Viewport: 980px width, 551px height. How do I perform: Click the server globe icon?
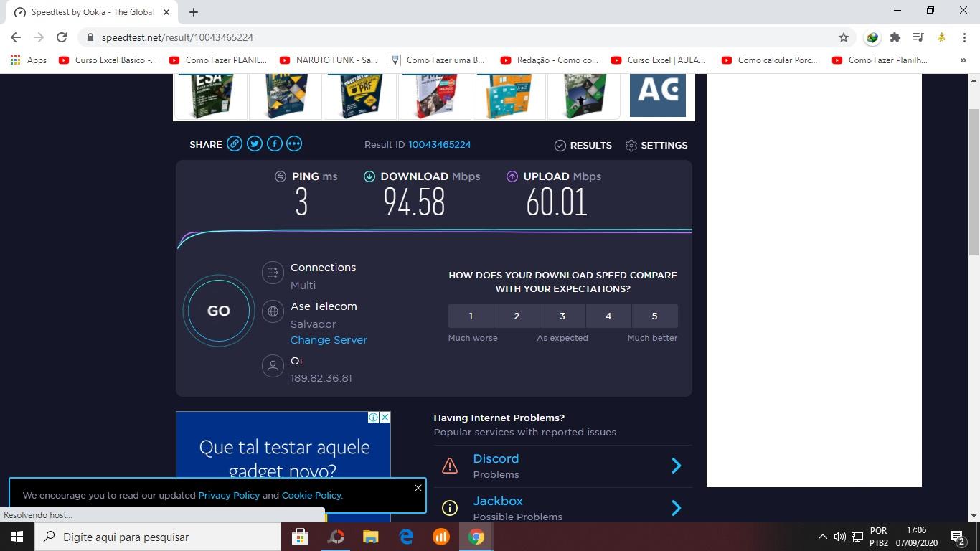(x=273, y=311)
